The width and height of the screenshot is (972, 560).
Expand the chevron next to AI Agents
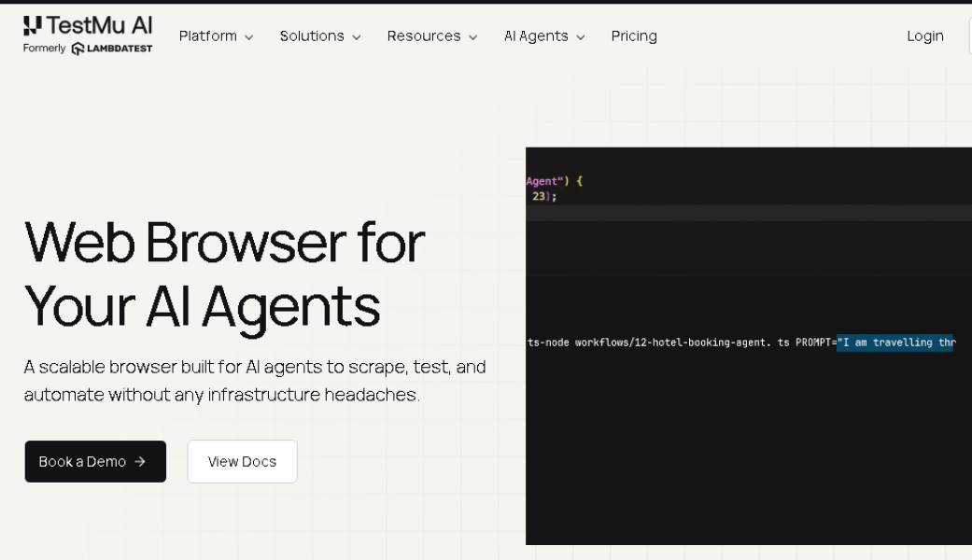coord(581,37)
